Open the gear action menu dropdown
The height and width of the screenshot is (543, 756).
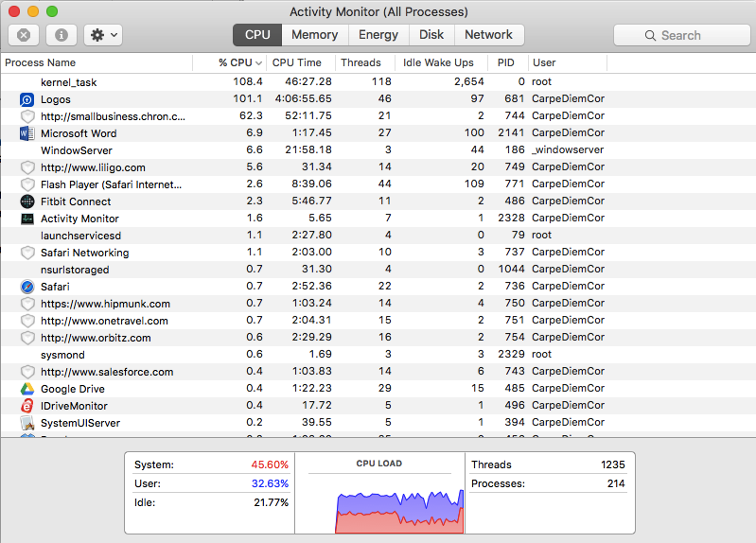click(x=103, y=35)
